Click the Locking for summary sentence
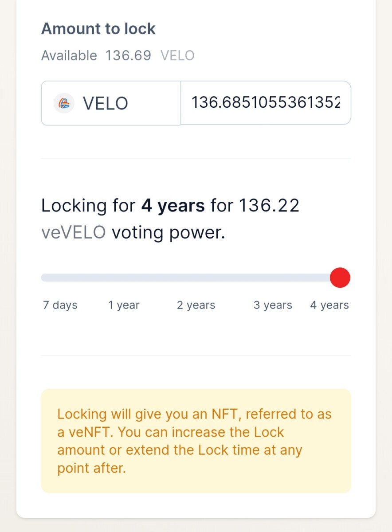392x532 pixels. point(170,219)
